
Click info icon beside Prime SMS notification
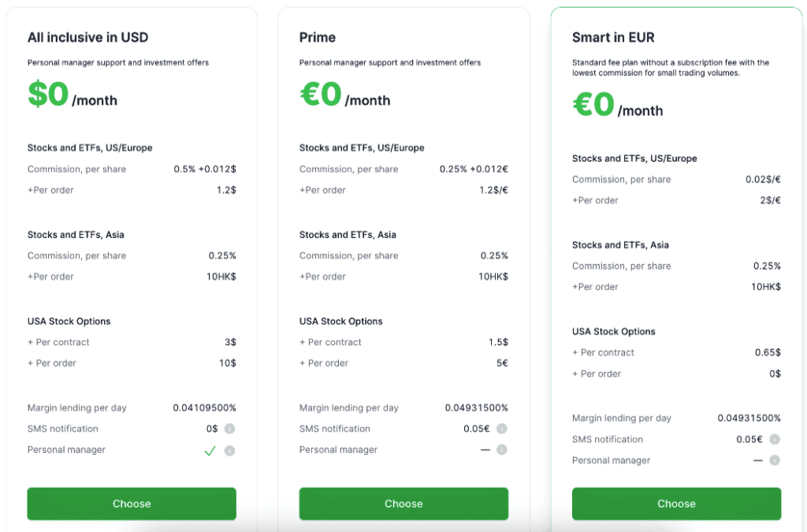click(502, 429)
